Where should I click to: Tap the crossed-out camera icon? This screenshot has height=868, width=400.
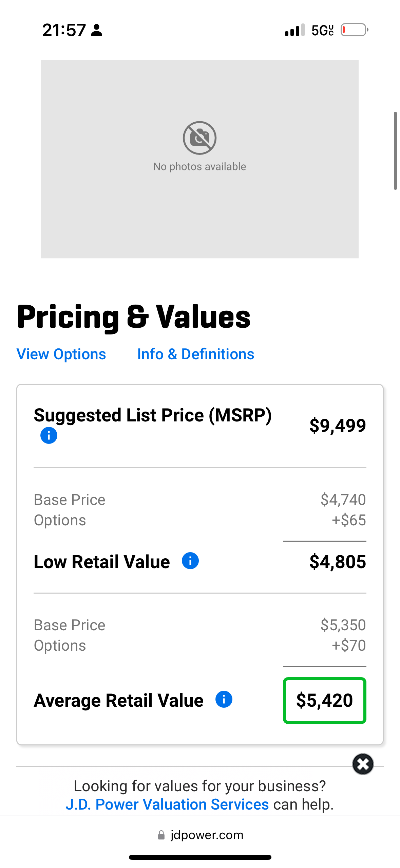point(199,138)
